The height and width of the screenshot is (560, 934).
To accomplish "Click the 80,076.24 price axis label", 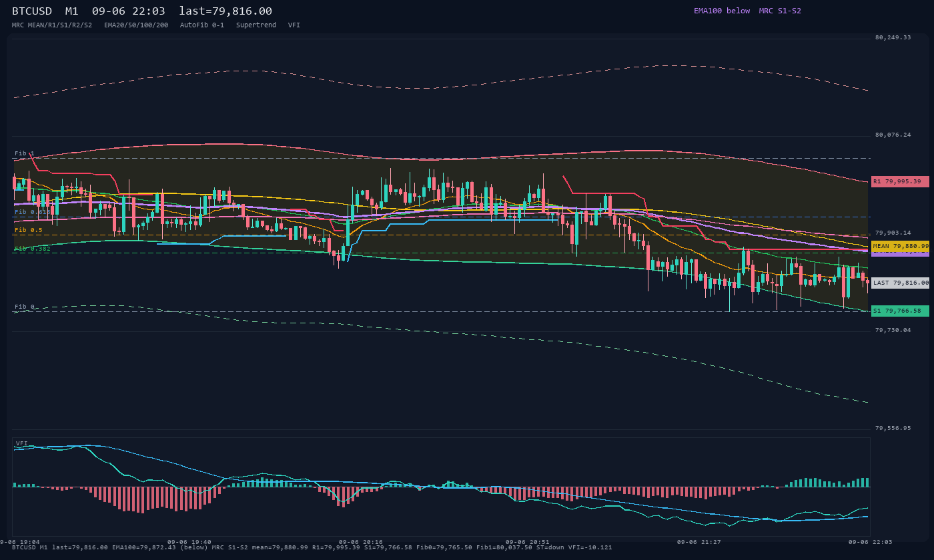I will point(893,135).
